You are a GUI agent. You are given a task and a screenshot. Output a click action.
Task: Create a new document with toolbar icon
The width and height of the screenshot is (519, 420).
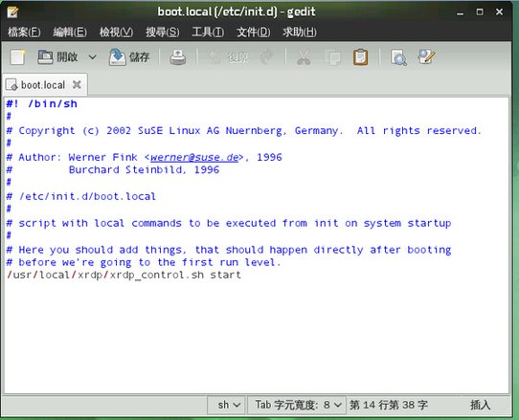(17, 57)
